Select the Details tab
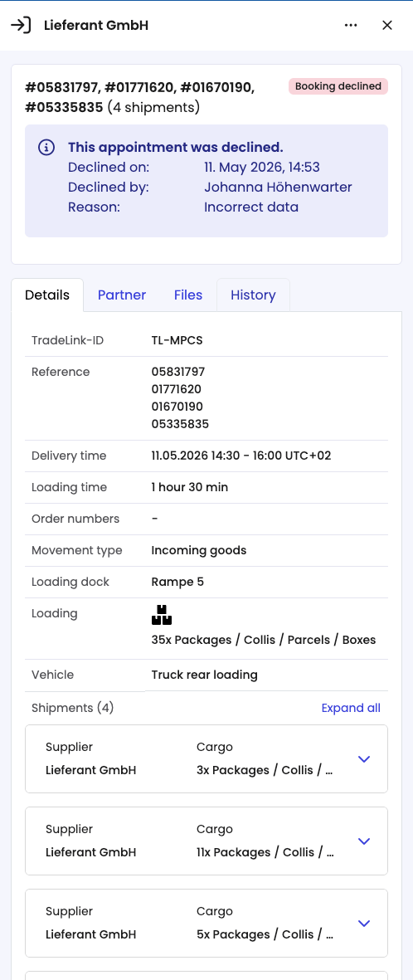 point(47,295)
